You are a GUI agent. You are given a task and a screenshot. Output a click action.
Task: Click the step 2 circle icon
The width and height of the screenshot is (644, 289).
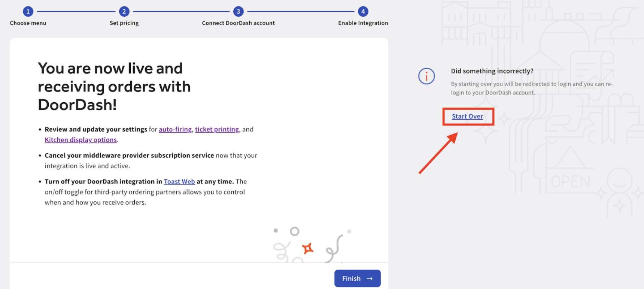click(x=124, y=12)
